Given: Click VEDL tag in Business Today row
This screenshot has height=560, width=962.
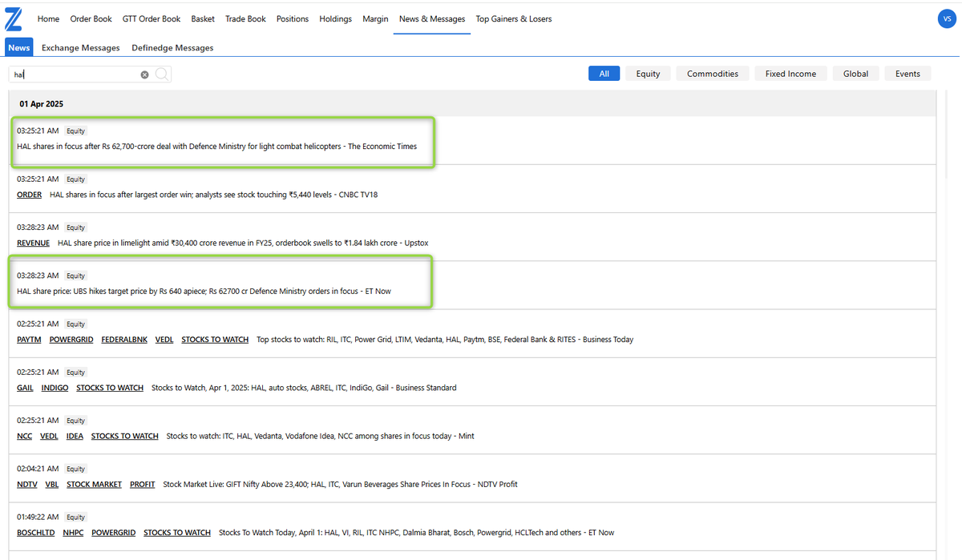Looking at the screenshot, I should [x=164, y=340].
